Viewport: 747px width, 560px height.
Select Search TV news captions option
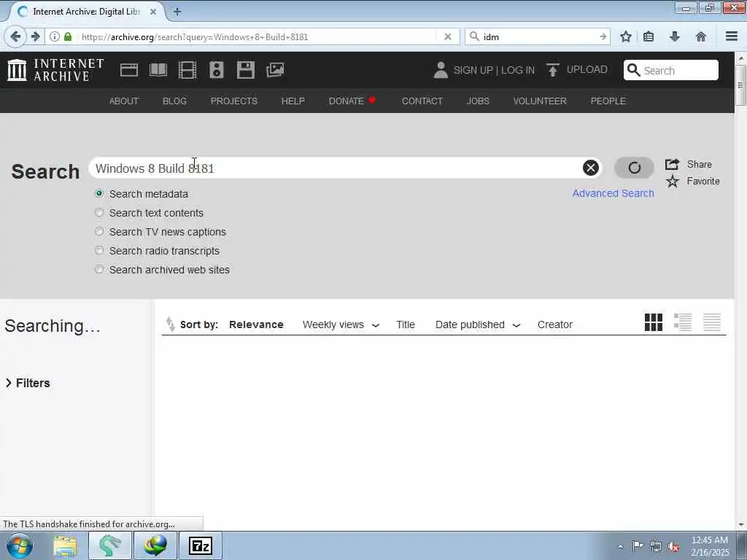[99, 231]
